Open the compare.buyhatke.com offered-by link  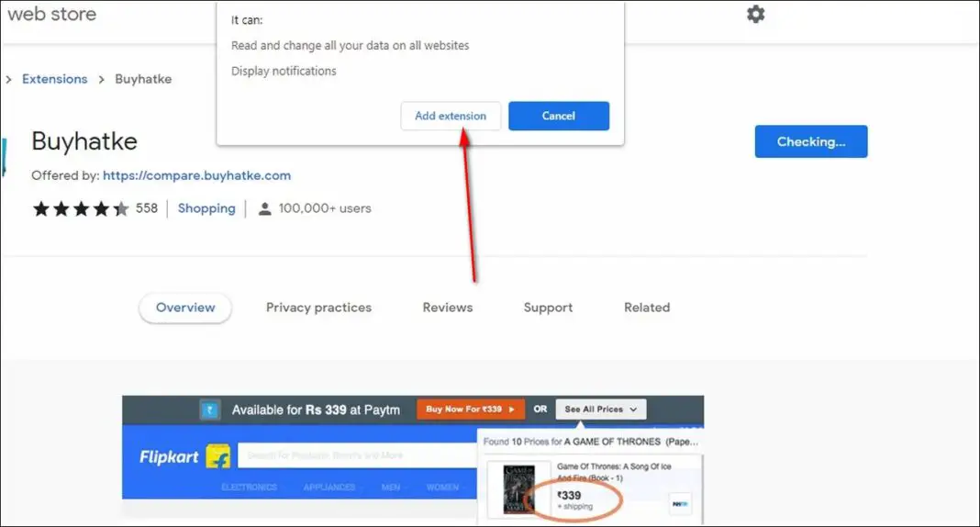click(197, 175)
